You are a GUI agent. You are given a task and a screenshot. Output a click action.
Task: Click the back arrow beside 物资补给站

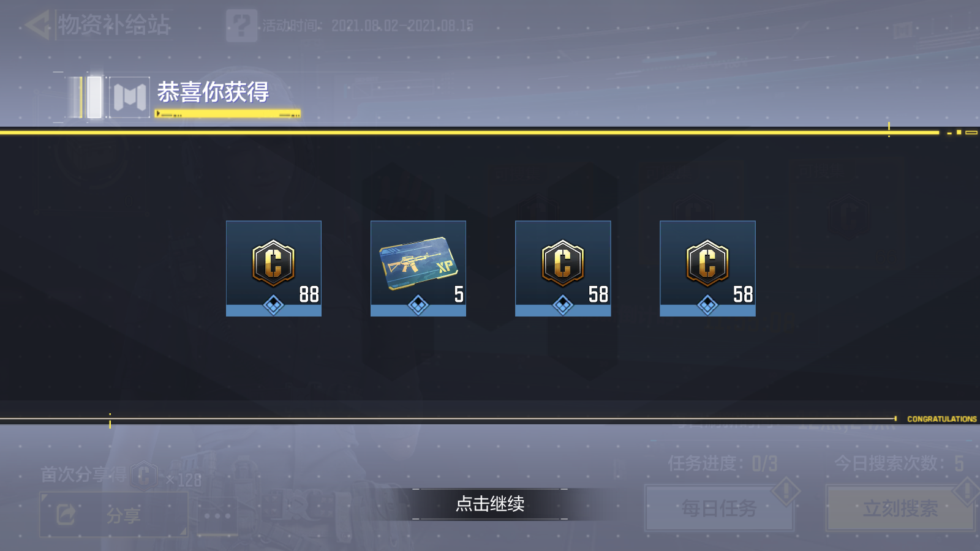pos(37,26)
